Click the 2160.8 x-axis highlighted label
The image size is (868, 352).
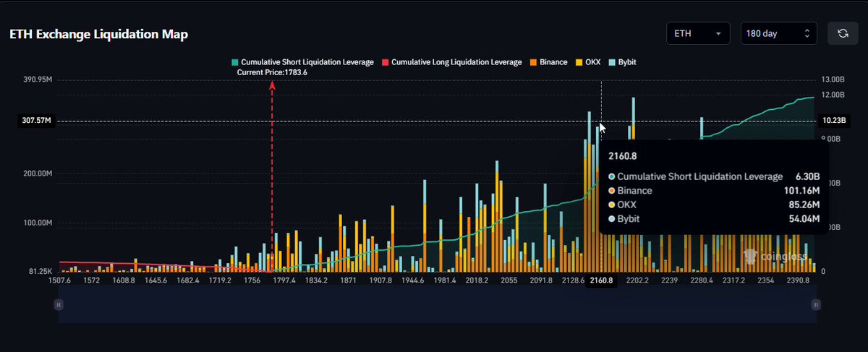coord(601,280)
